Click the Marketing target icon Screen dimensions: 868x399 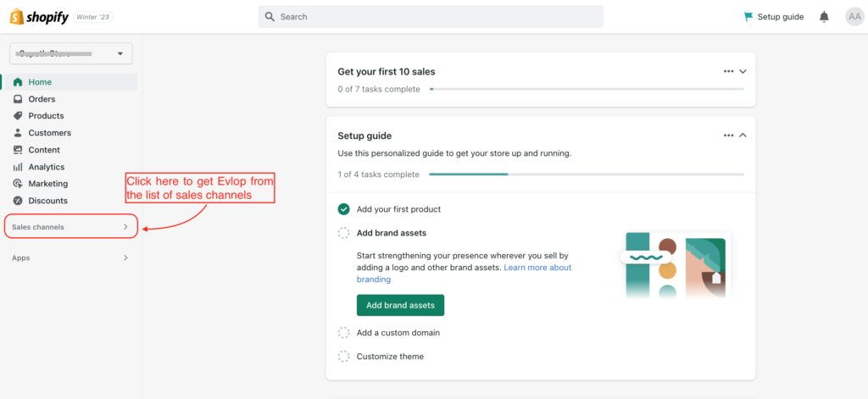(18, 184)
